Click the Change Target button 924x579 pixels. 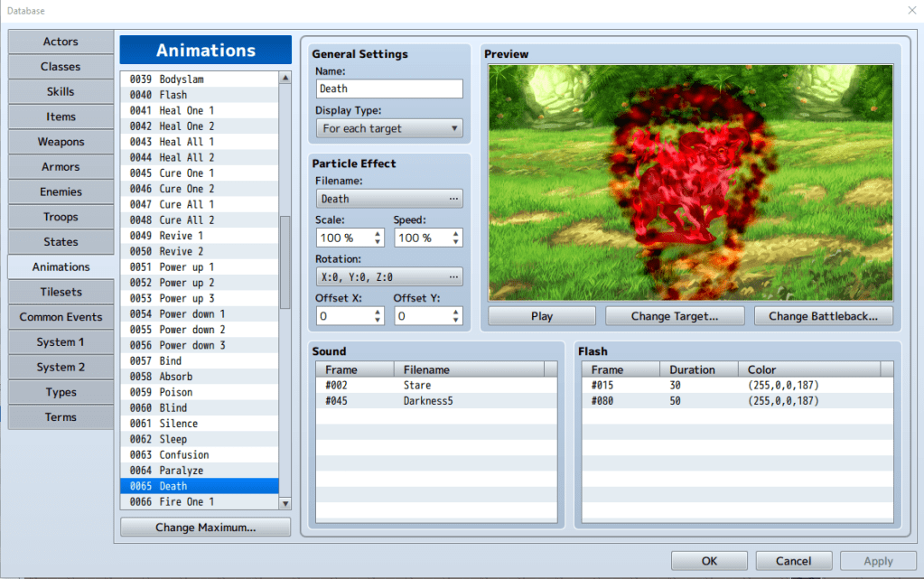675,316
